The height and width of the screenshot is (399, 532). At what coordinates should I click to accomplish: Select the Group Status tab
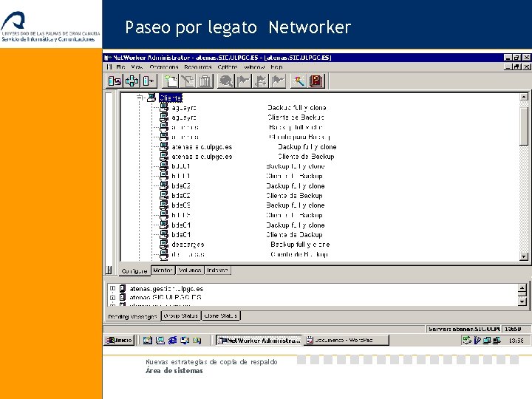[x=180, y=316]
